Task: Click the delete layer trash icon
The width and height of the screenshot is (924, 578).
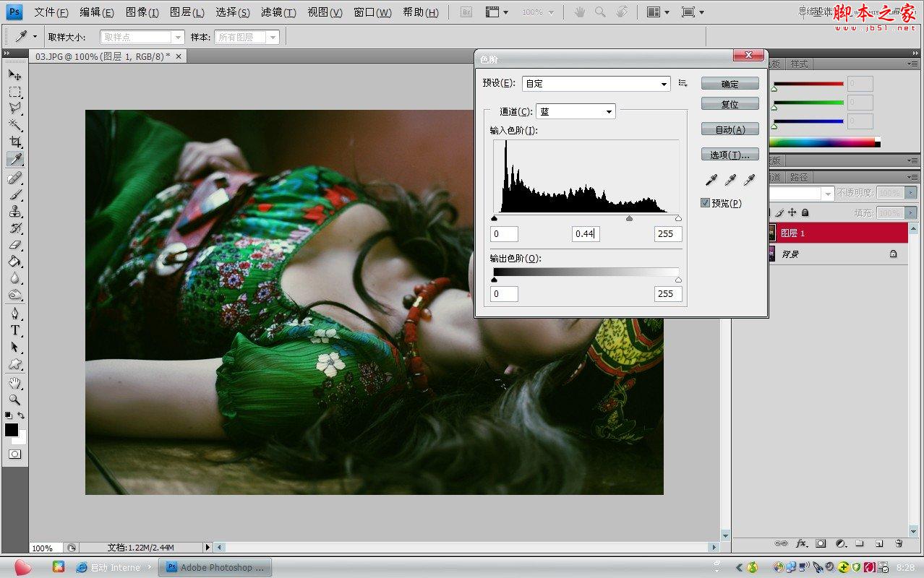Action: (899, 543)
